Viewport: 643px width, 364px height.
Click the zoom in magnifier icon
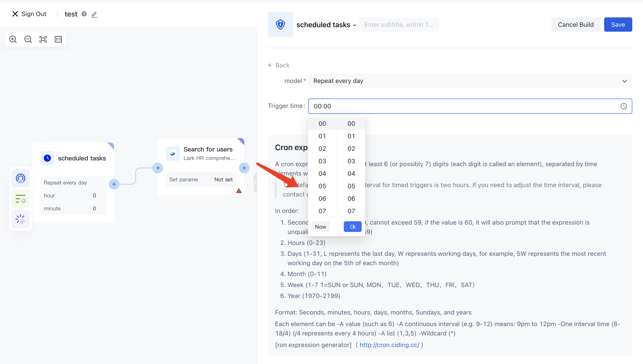pos(13,39)
